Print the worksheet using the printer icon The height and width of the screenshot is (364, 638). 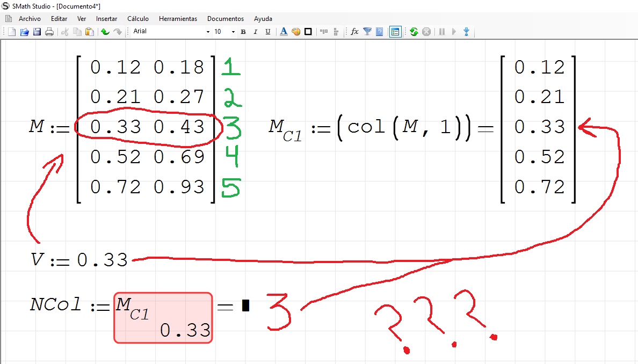click(49, 32)
